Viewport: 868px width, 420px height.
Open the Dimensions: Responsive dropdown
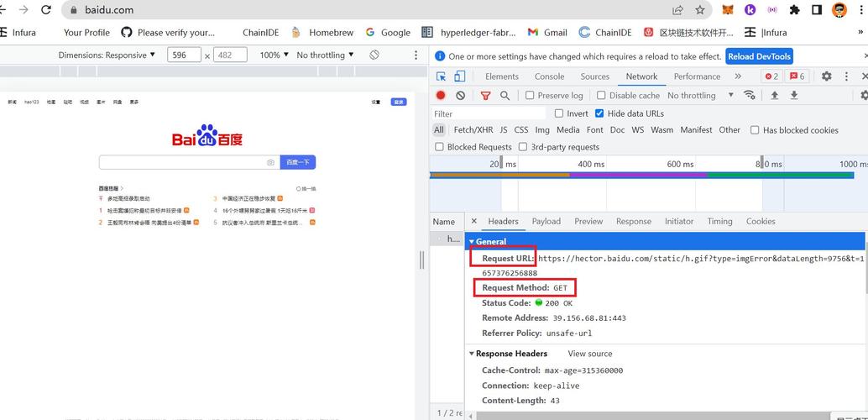click(107, 55)
